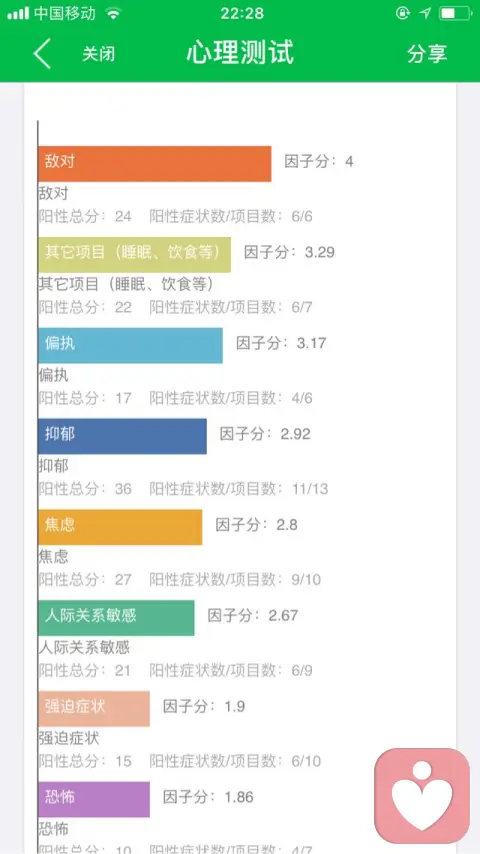Select the purple 恐怖 bar
Viewport: 480px width, 854px height.
point(94,800)
